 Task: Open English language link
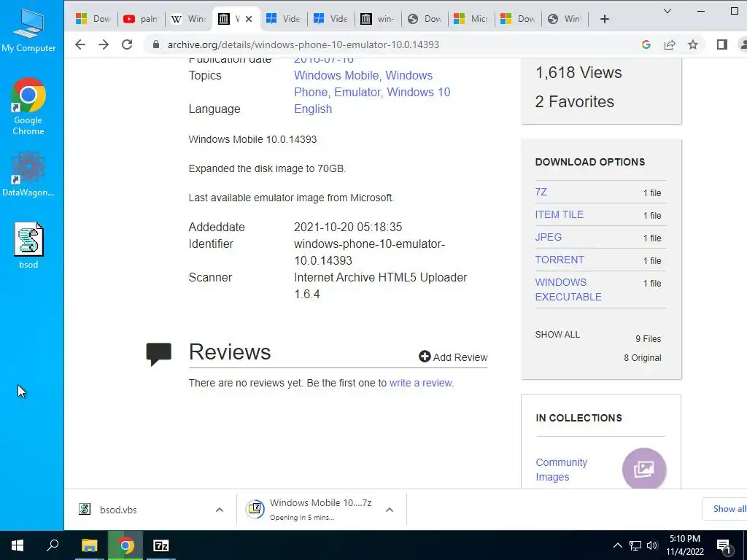(313, 109)
